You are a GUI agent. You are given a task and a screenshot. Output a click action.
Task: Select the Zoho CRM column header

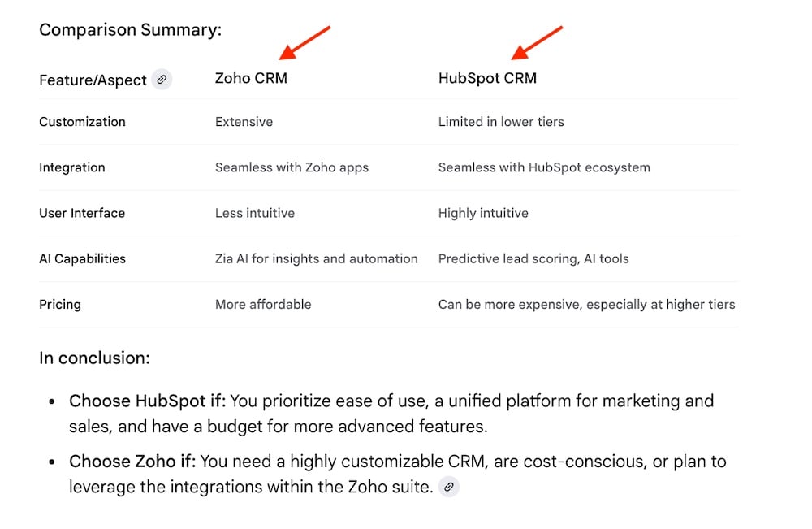tap(251, 78)
